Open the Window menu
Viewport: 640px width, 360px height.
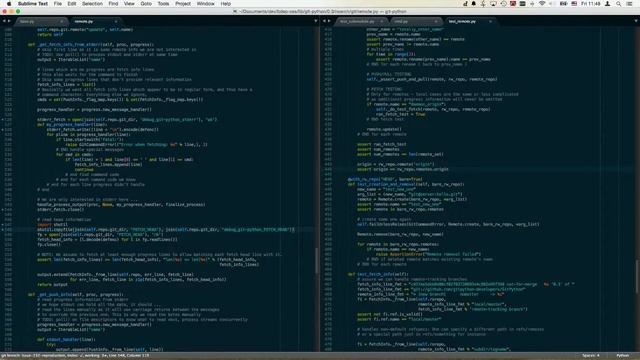tap(205, 4)
